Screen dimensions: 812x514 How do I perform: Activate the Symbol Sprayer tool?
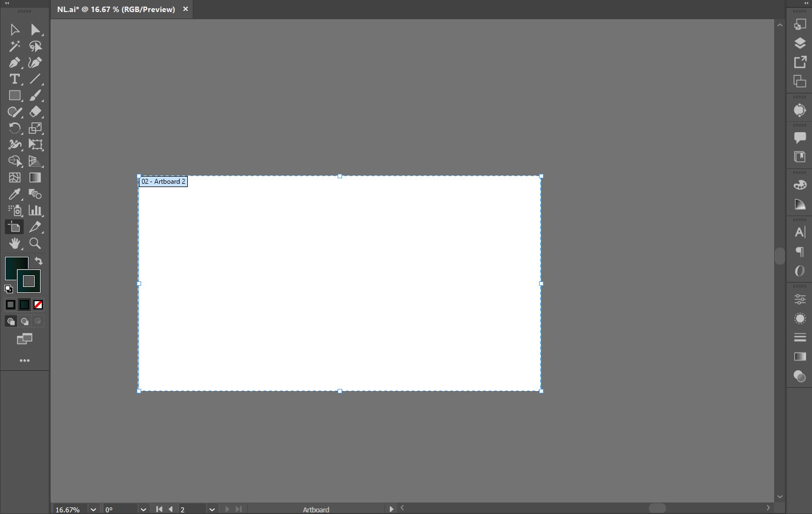15,211
